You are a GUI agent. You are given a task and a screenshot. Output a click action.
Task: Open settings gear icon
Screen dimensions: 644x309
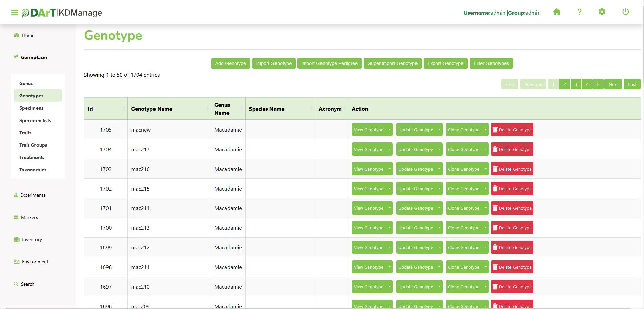point(602,12)
